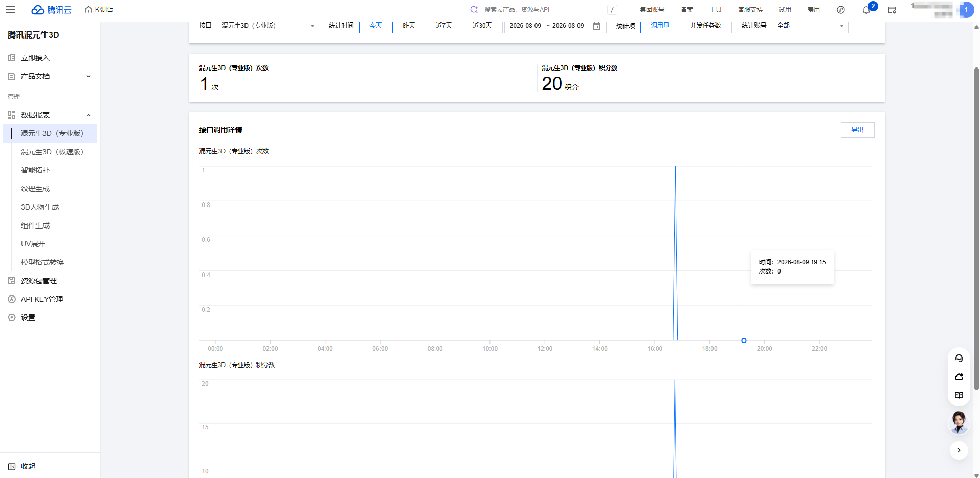This screenshot has height=478, width=980.
Task: Open customer service via the headset icon
Action: (x=959, y=358)
